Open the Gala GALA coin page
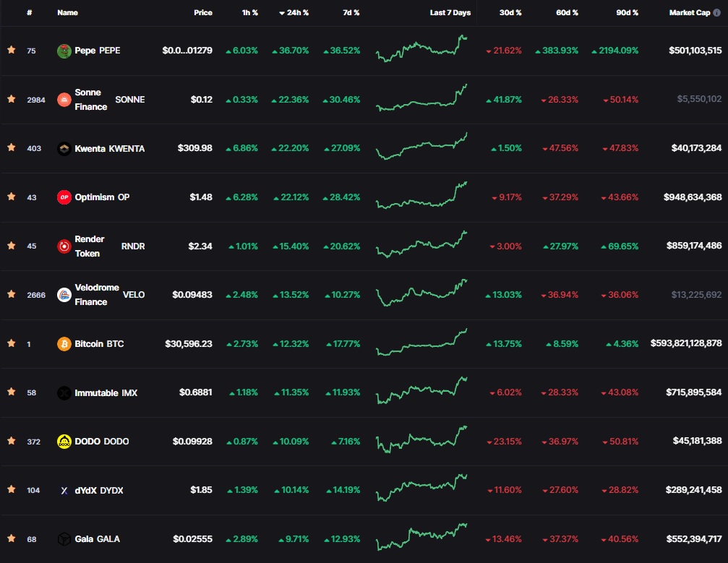The height and width of the screenshot is (563, 728). pos(97,539)
